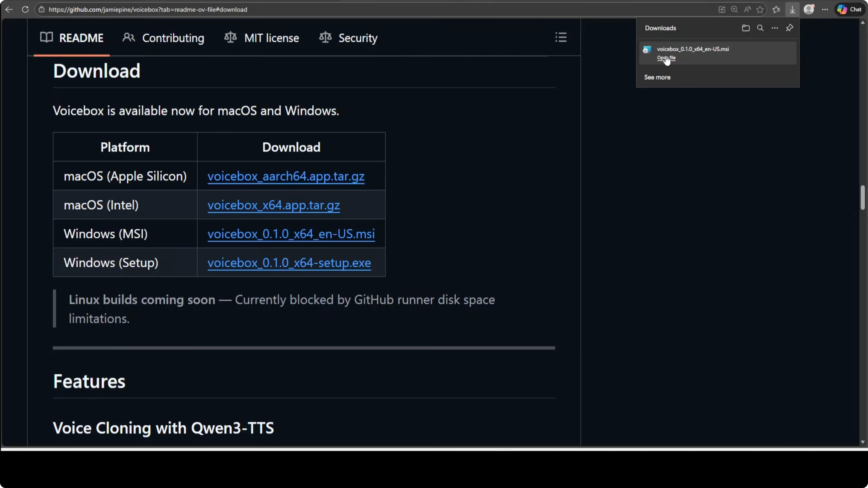868x488 pixels.
Task: Open Copilot Chat button
Action: coord(850,9)
